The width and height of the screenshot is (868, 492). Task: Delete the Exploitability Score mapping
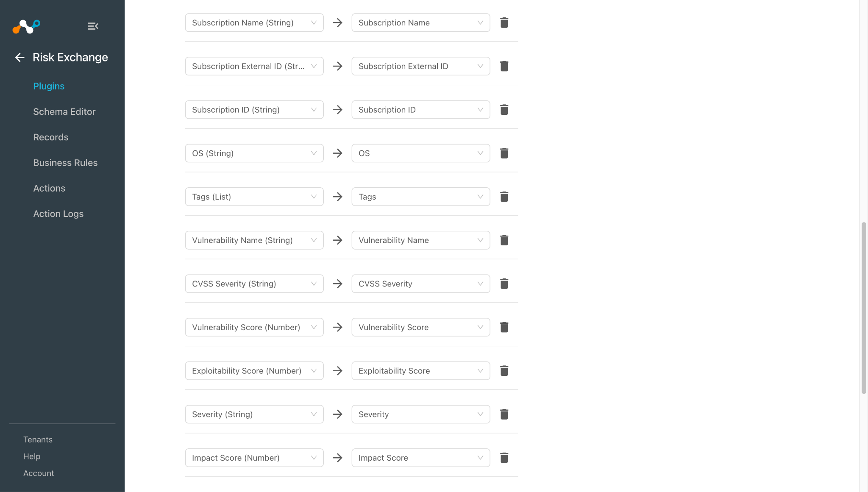[x=504, y=371]
